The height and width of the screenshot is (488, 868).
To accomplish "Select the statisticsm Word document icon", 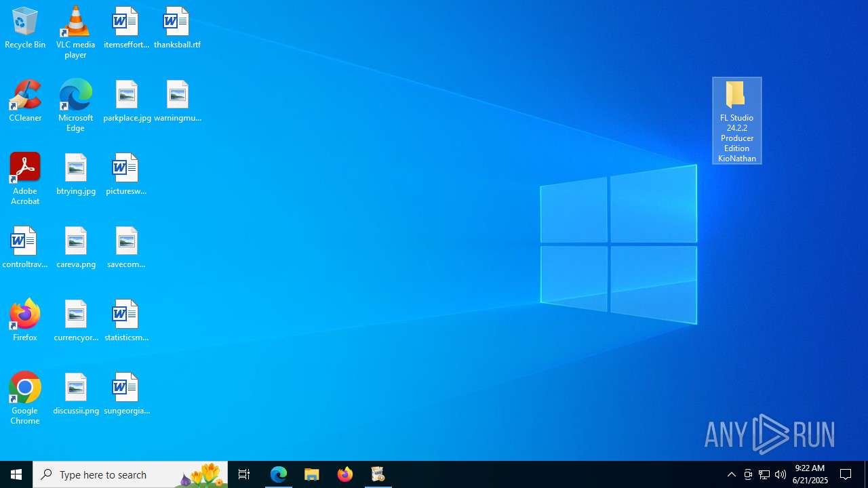I will point(126,321).
